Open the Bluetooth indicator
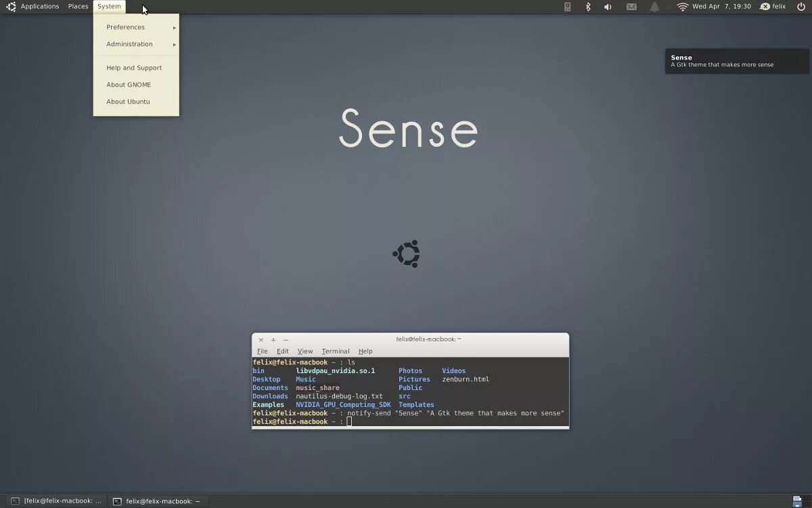The image size is (812, 508). [588, 7]
